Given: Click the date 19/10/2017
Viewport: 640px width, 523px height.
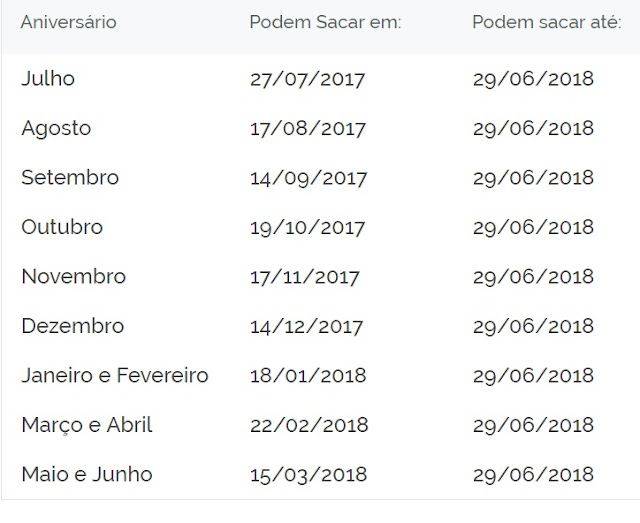Looking at the screenshot, I should pos(308,227).
